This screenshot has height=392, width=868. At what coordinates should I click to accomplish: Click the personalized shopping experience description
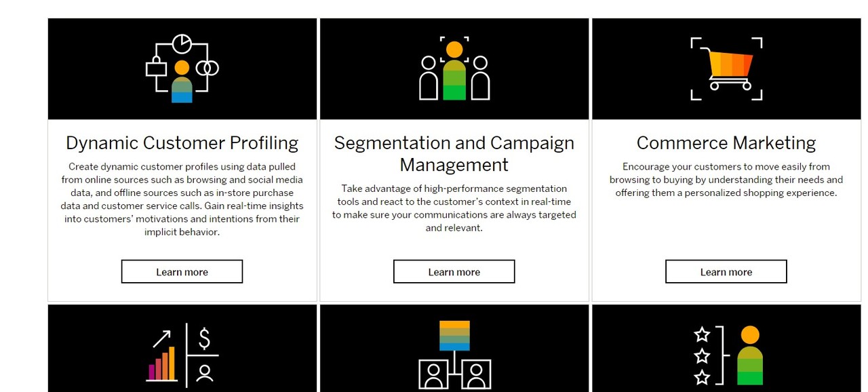(x=726, y=180)
